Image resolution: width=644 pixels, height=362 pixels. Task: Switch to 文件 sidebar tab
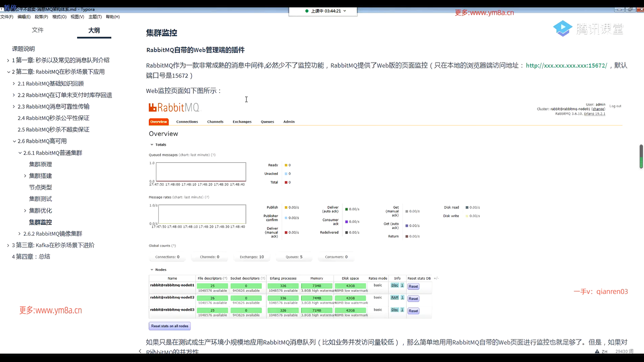coord(38,30)
